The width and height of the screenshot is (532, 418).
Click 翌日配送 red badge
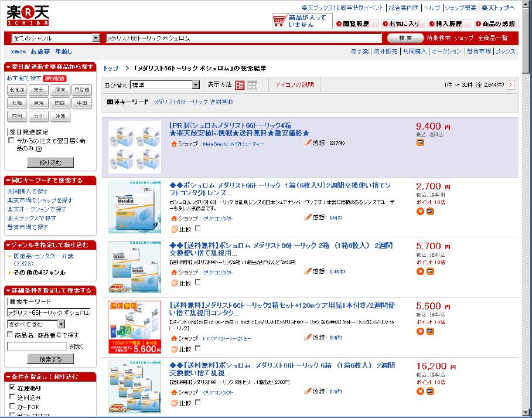[54, 79]
